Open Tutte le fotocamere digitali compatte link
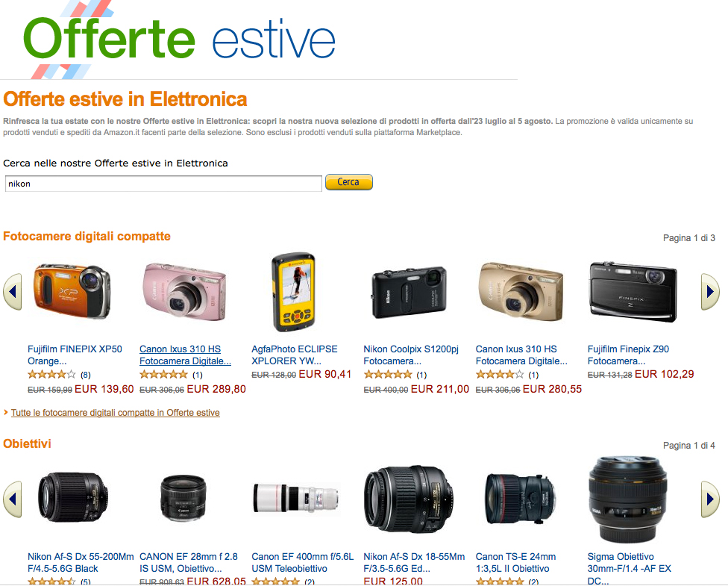The height and width of the screenshot is (586, 728). (115, 413)
